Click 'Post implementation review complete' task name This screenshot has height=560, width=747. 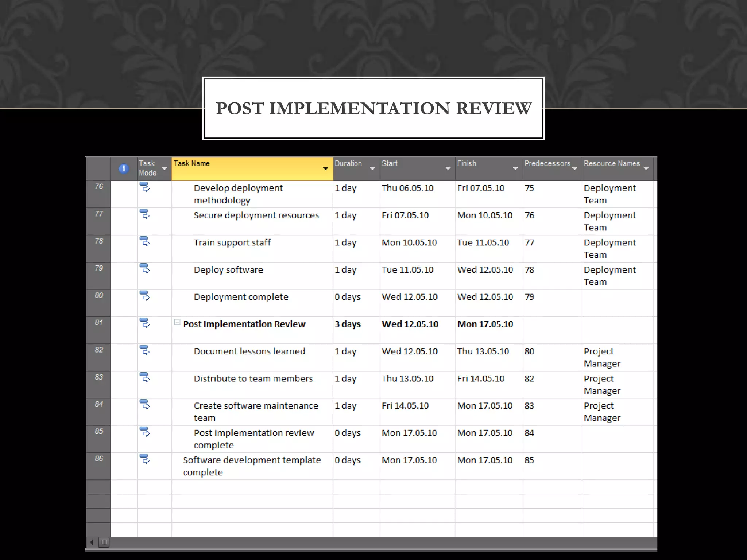pos(253,439)
